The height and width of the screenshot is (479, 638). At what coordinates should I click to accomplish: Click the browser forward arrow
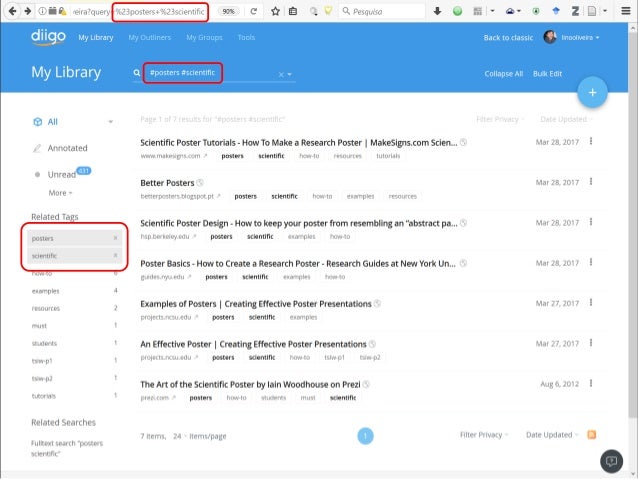click(27, 11)
